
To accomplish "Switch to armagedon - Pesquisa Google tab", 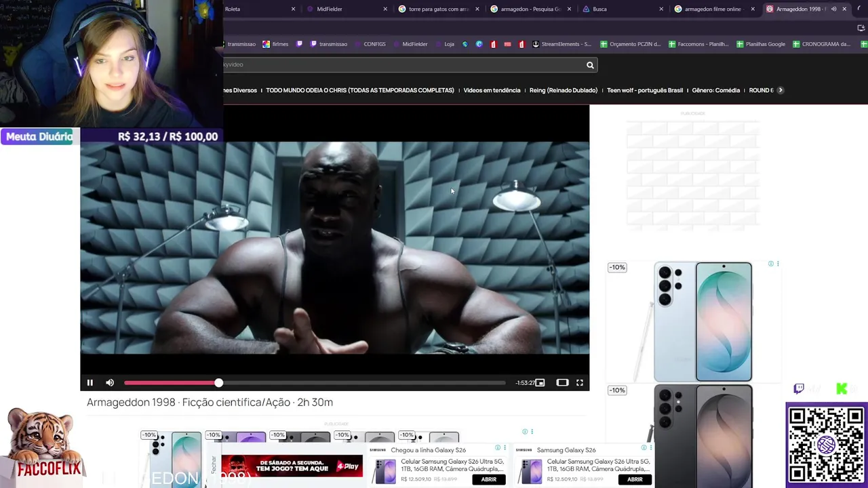I will [530, 9].
